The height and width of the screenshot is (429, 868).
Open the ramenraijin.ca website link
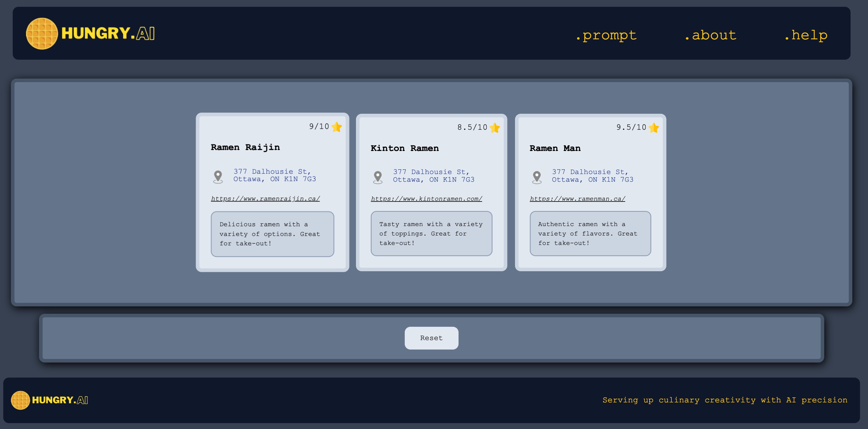[265, 199]
